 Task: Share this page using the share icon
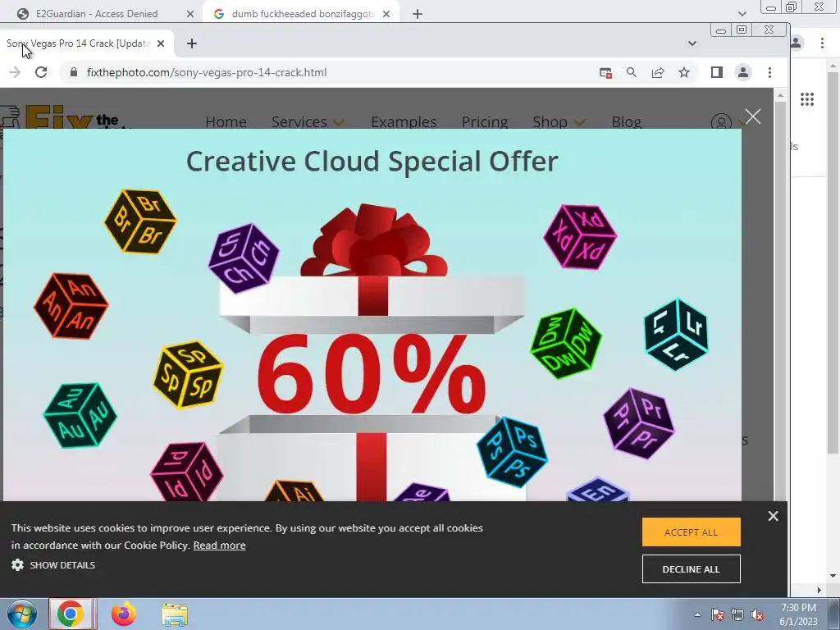[658, 72]
